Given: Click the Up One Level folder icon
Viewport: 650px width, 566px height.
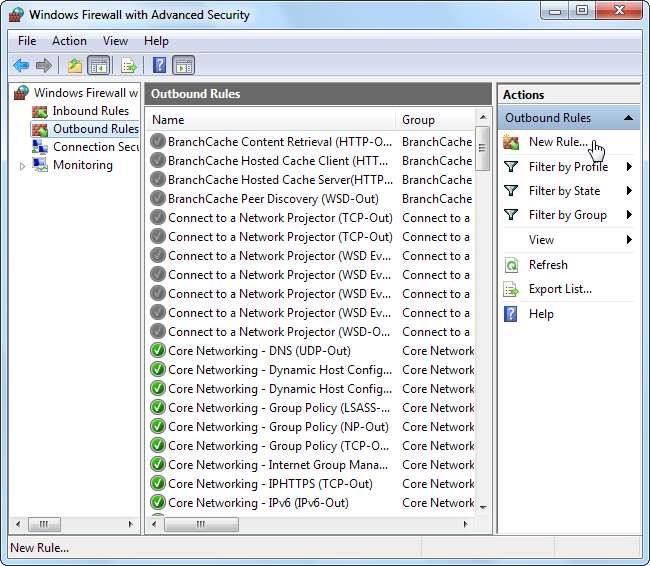Looking at the screenshot, I should pyautogui.click(x=74, y=66).
